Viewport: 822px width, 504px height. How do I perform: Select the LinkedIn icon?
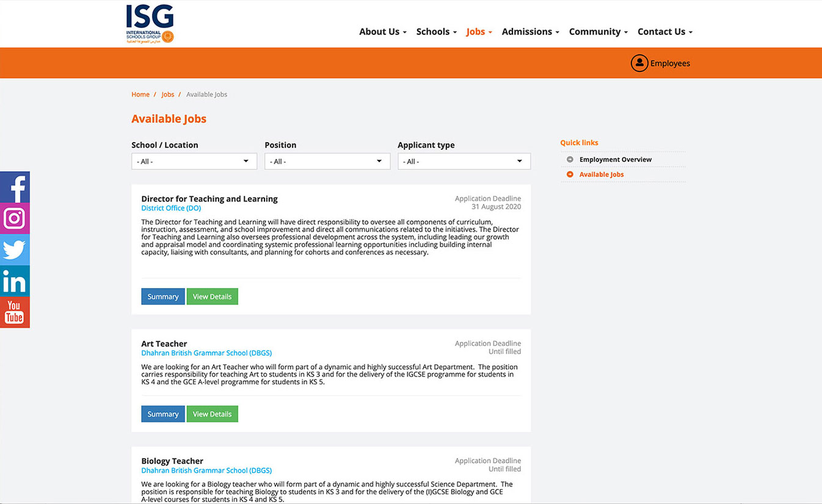[15, 281]
